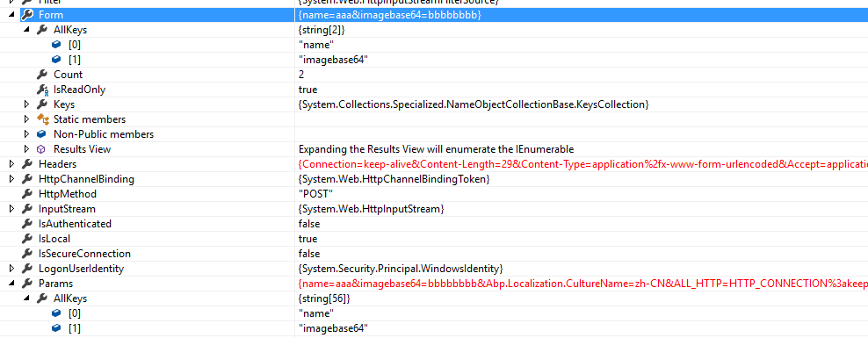Click the {string[2]} value
The image size is (868, 338).
[321, 30]
